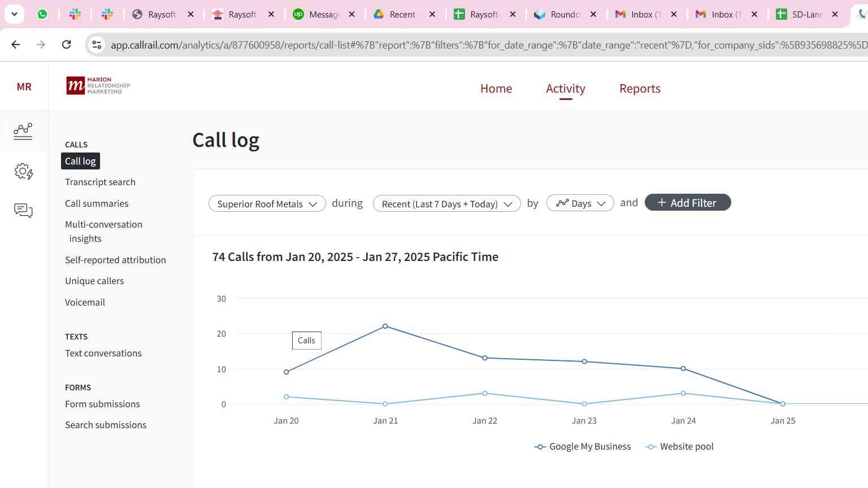Image resolution: width=868 pixels, height=488 pixels.
Task: Open Voicemail in the sidebar
Action: (x=85, y=302)
